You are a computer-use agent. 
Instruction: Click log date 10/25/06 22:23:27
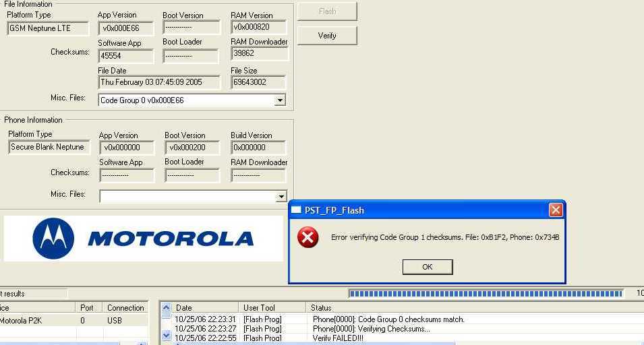(x=206, y=329)
